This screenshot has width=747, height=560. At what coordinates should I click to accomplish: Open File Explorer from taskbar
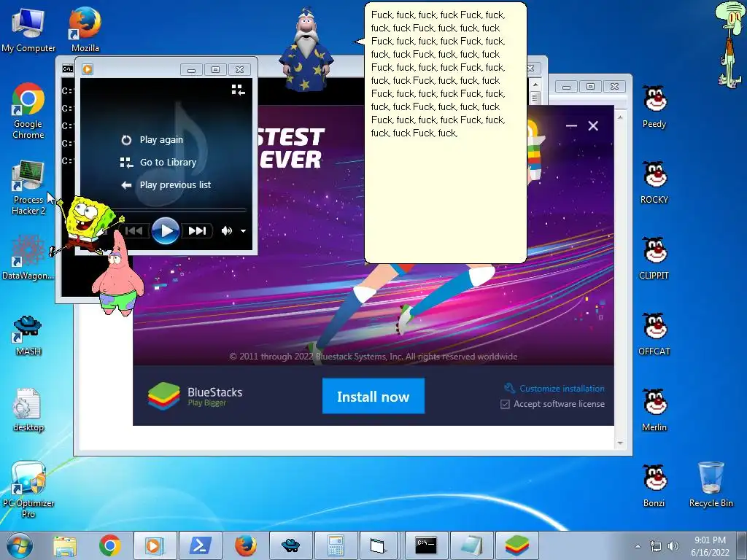pos(65,545)
